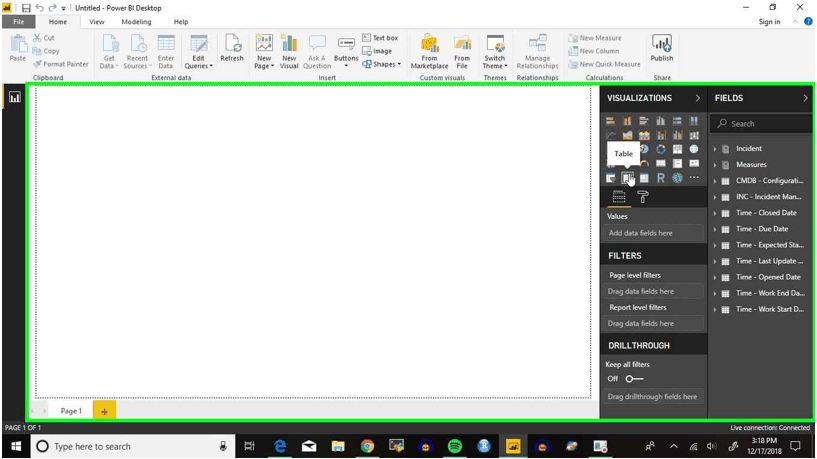Click the Publish button

coord(662,48)
